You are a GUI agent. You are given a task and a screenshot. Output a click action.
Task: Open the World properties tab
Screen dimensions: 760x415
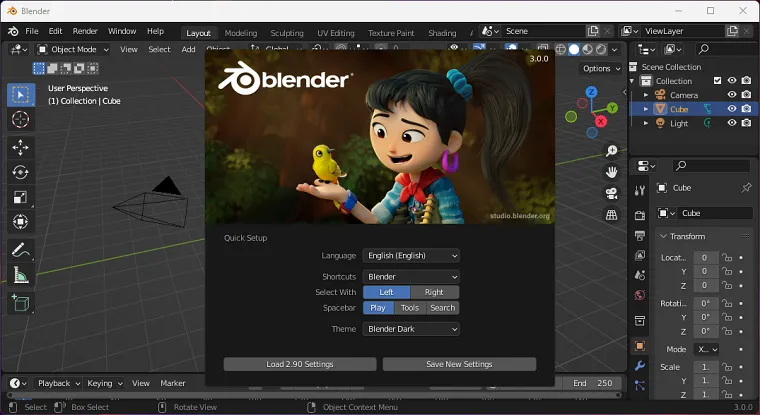pos(640,295)
